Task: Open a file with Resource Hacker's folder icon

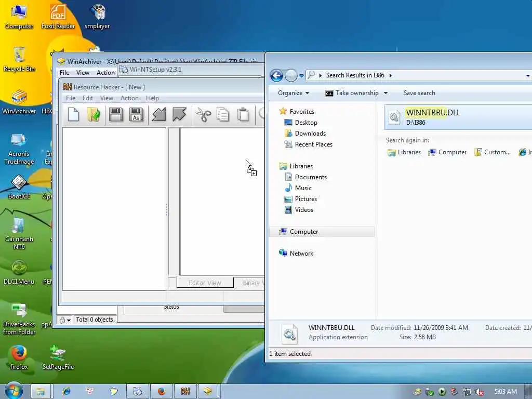Action: click(94, 114)
